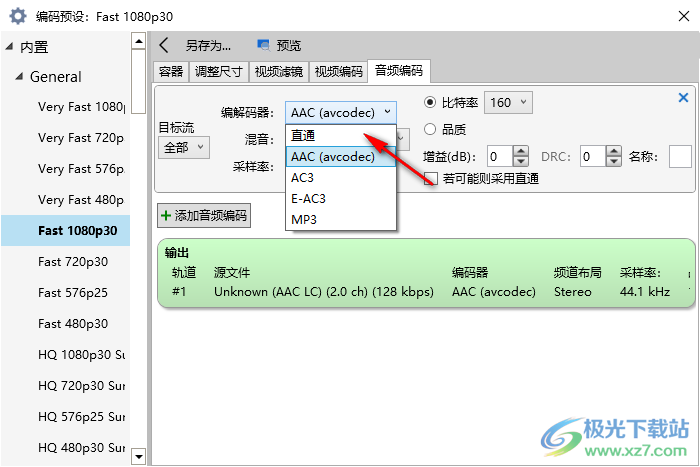This screenshot has width=700, height=467.
Task: Decrease DRC value with down arrow
Action: click(614, 162)
